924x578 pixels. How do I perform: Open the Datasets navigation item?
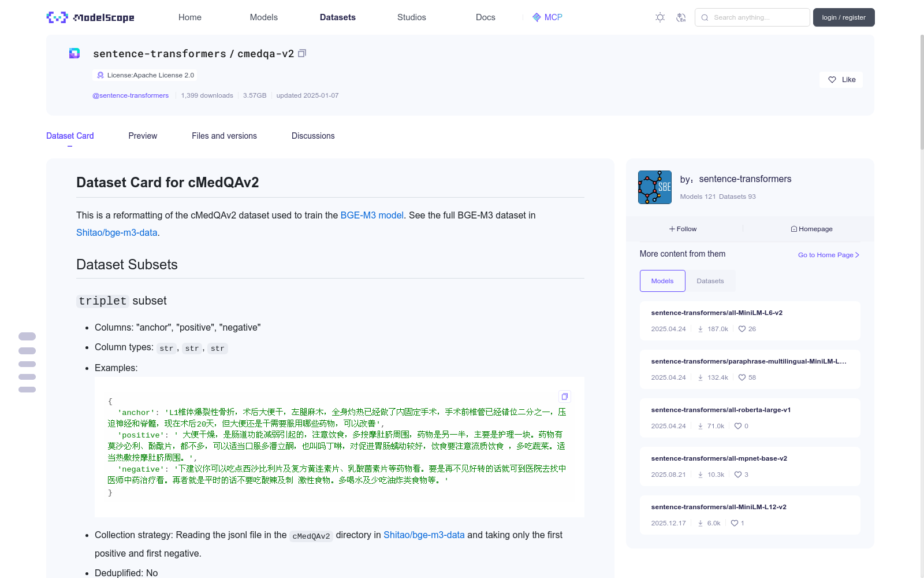pyautogui.click(x=338, y=17)
